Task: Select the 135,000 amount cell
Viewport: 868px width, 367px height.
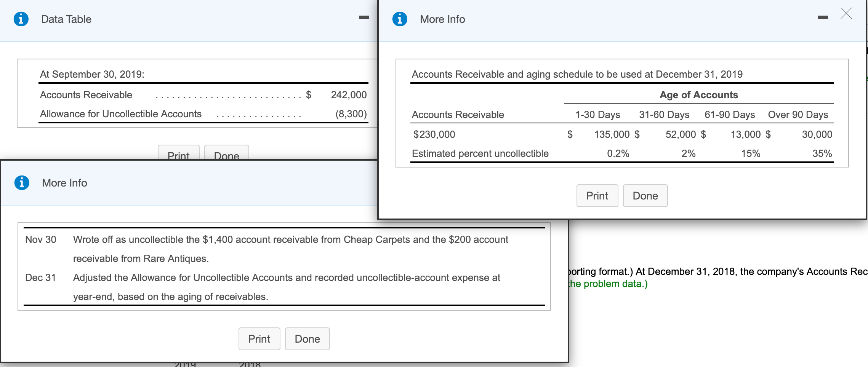Action: pos(612,134)
